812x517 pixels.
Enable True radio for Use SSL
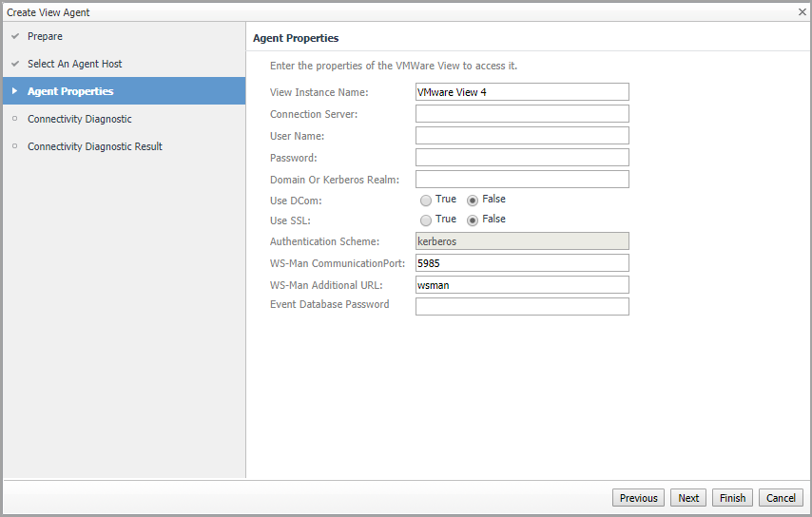[427, 220]
